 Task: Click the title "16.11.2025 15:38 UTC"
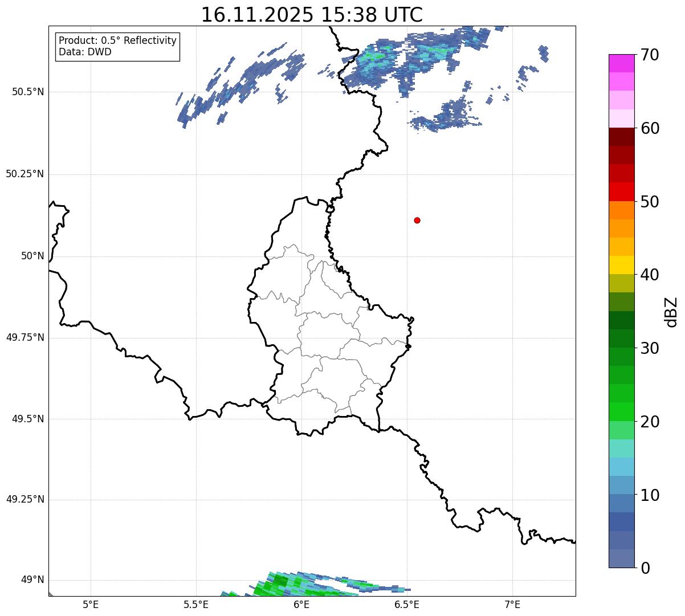pos(312,15)
